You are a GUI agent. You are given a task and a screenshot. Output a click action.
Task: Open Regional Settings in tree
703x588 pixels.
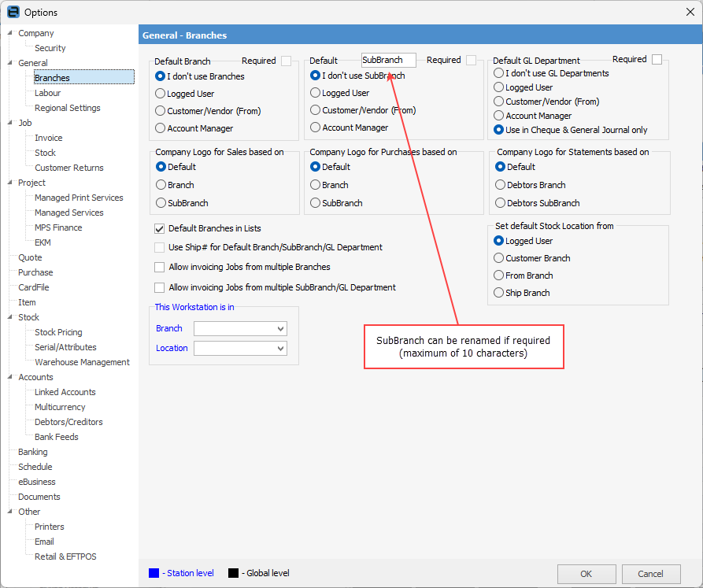pos(67,108)
